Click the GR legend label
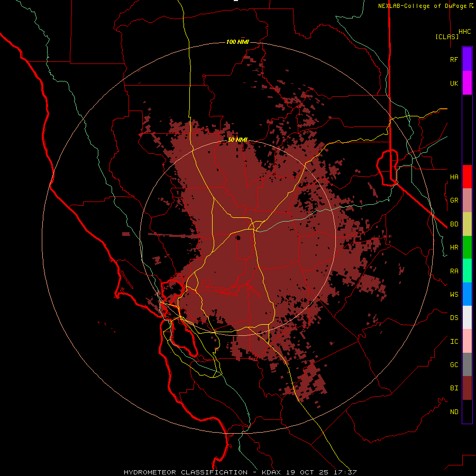This screenshot has width=476, height=476. (454, 200)
